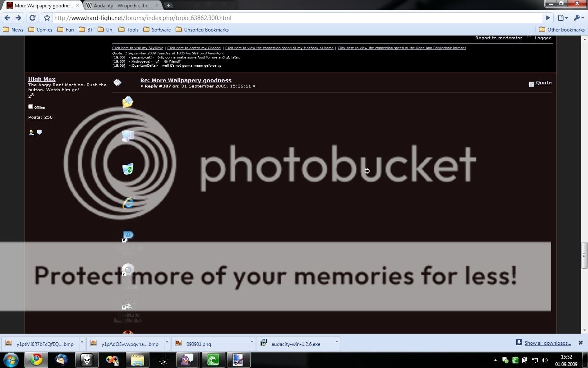588x368 pixels.
Task: Open the MacBook connection speed link
Action: (279, 48)
